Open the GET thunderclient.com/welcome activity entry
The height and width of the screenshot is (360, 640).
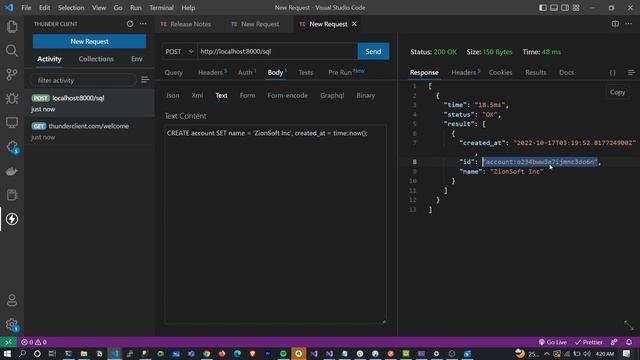point(89,131)
